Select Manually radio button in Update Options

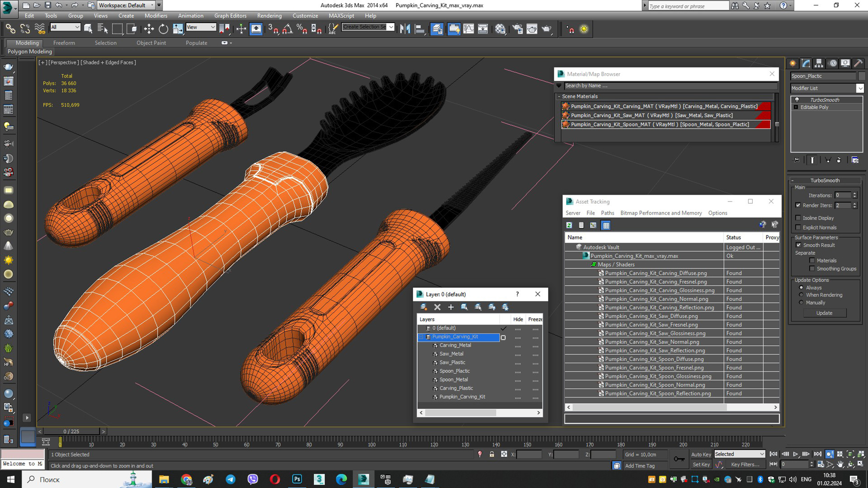(x=801, y=303)
